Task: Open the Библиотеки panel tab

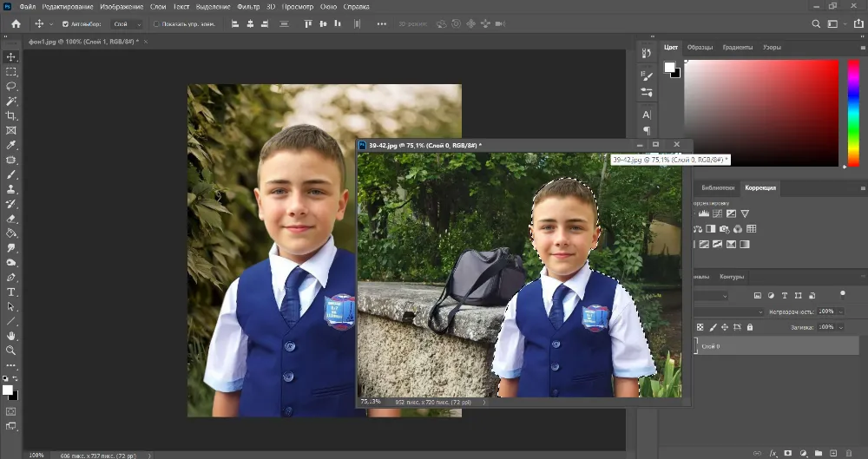Action: click(x=718, y=187)
